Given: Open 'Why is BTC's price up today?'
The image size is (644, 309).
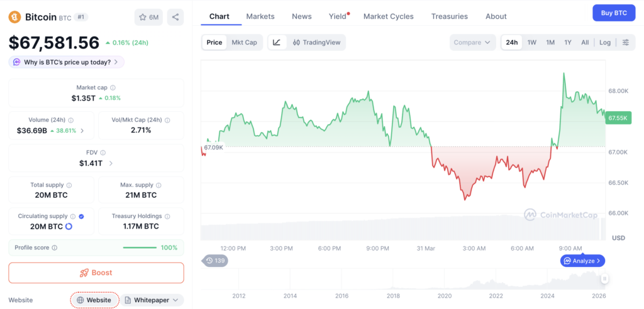Looking at the screenshot, I should coord(67,62).
